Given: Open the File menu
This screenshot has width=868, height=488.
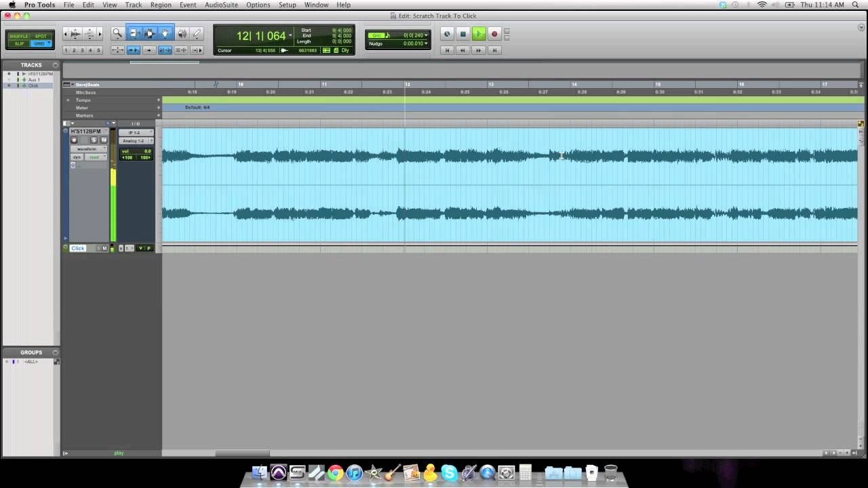Looking at the screenshot, I should tap(69, 5).
